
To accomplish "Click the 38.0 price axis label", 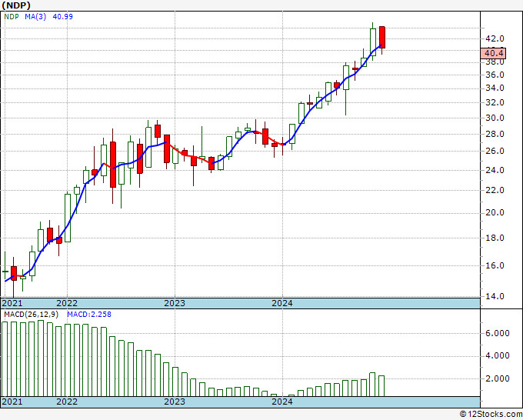I will tap(495, 62).
